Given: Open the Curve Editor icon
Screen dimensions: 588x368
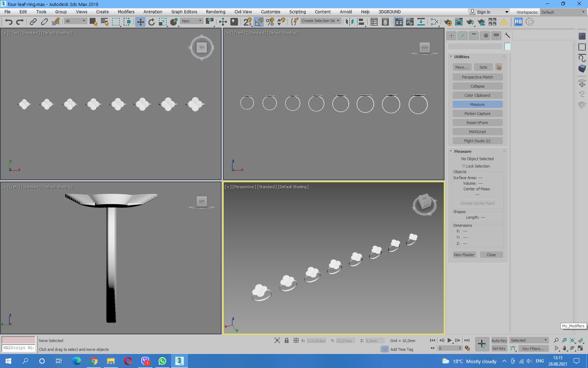Looking at the screenshot, I should click(410, 22).
